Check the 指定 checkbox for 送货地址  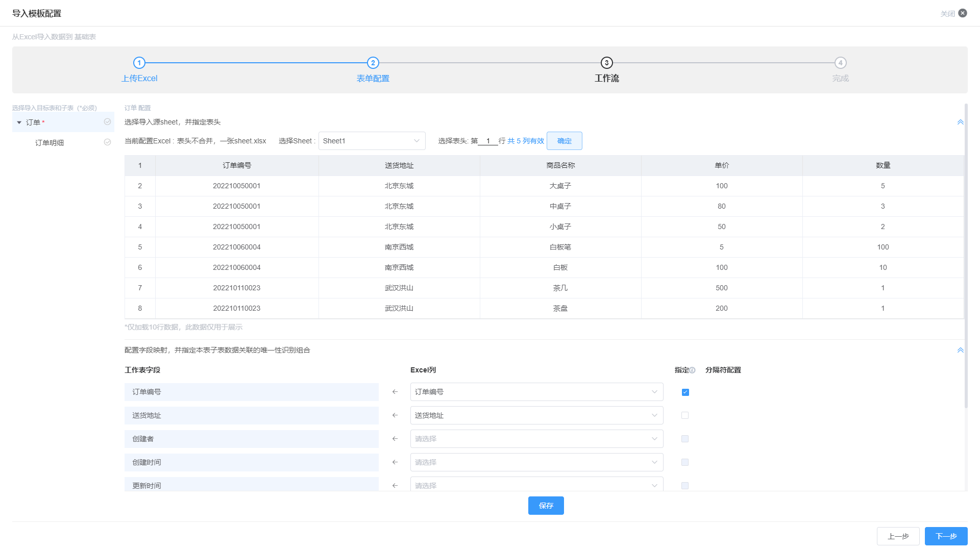[685, 415]
